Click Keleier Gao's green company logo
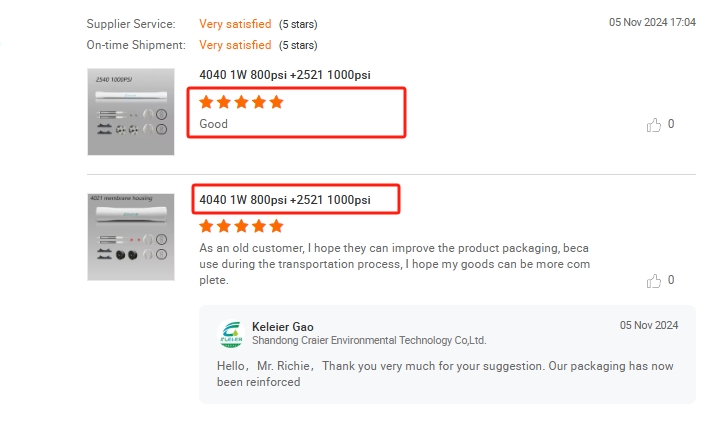Image resolution: width=720 pixels, height=427 pixels. tap(231, 333)
